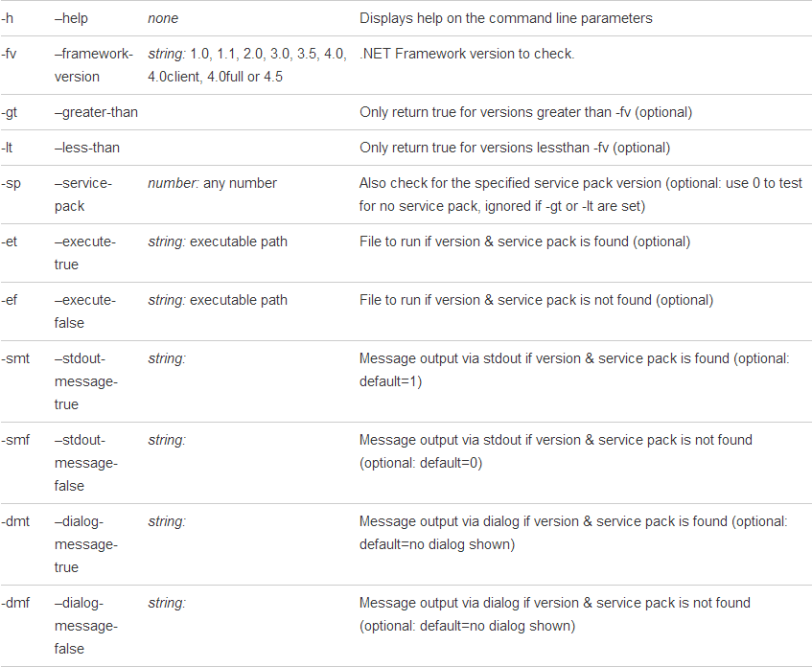Click the --less-than parameter name
This screenshot has height=667, width=812.
[87, 148]
